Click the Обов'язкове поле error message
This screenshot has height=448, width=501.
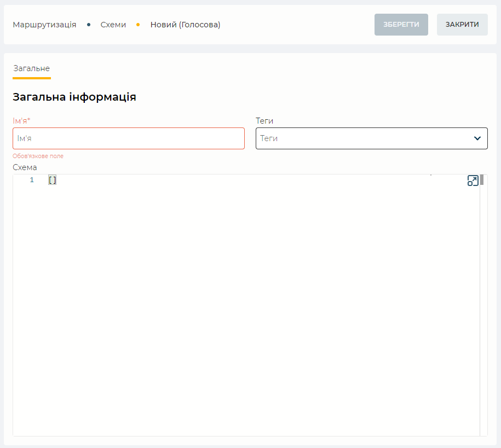coord(38,156)
